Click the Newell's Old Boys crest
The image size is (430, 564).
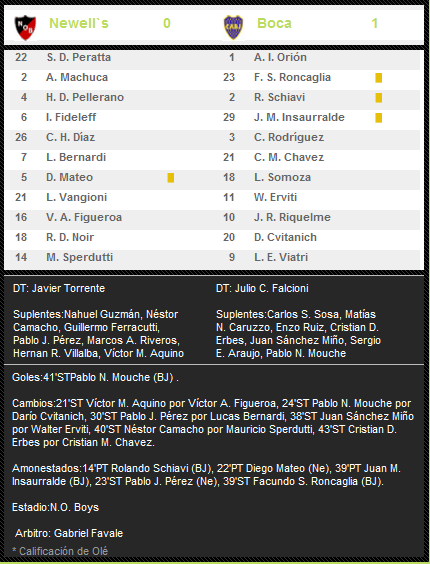tap(25, 27)
